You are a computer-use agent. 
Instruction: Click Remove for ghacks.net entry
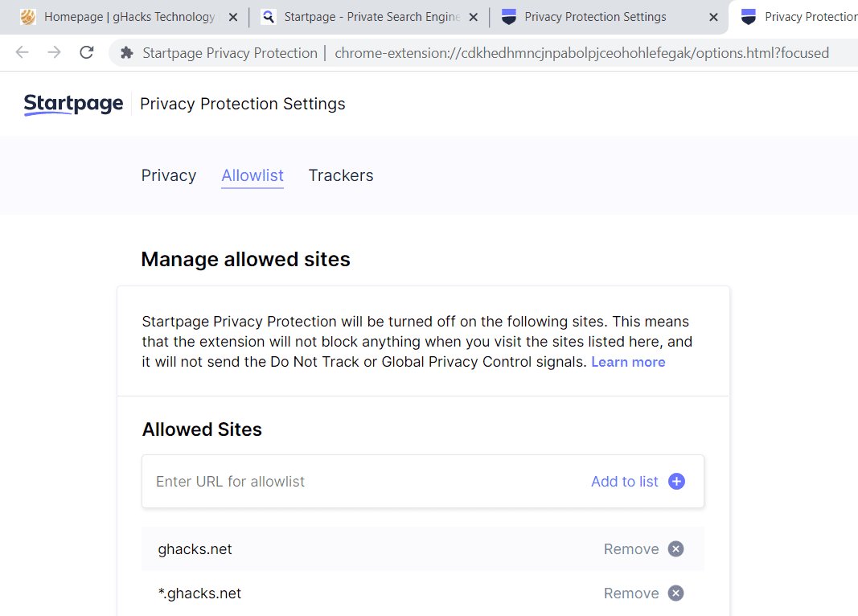(x=631, y=549)
